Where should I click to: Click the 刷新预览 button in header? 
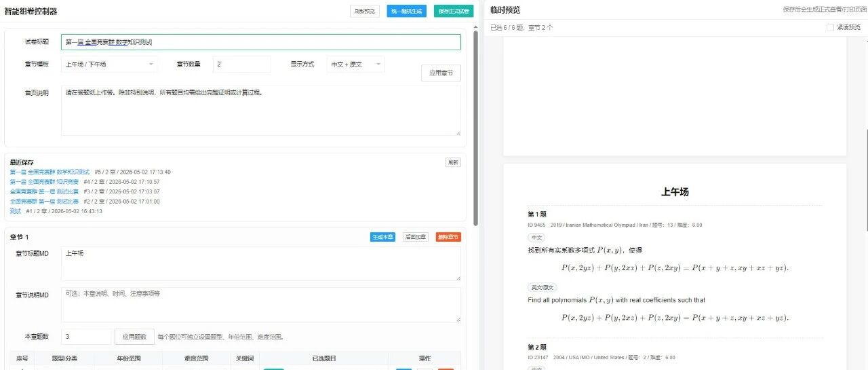[x=365, y=11]
